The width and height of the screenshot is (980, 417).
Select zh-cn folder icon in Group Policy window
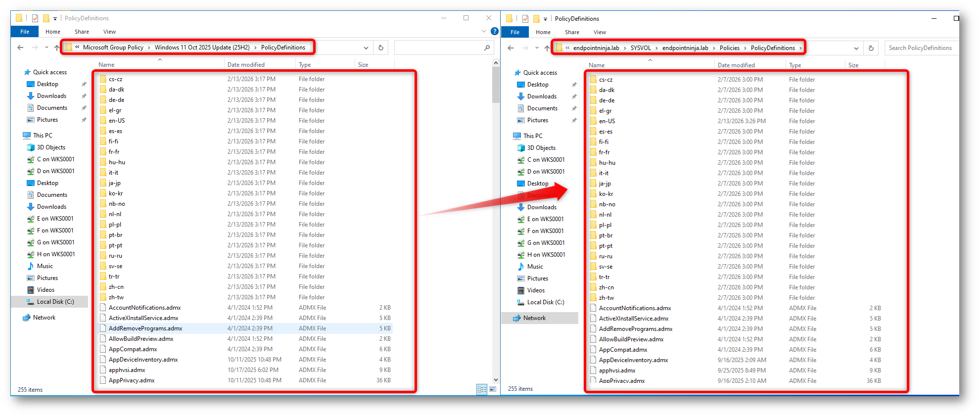click(103, 287)
